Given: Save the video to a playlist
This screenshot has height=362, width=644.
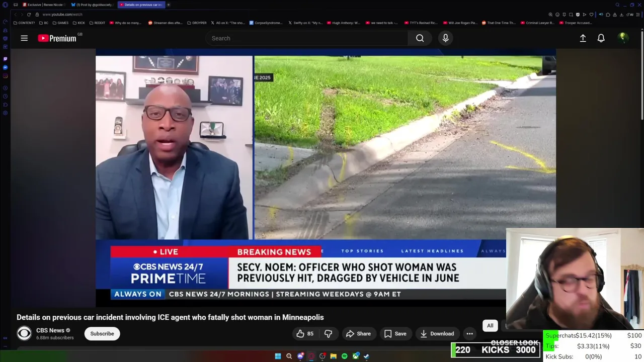Looking at the screenshot, I should click(395, 333).
